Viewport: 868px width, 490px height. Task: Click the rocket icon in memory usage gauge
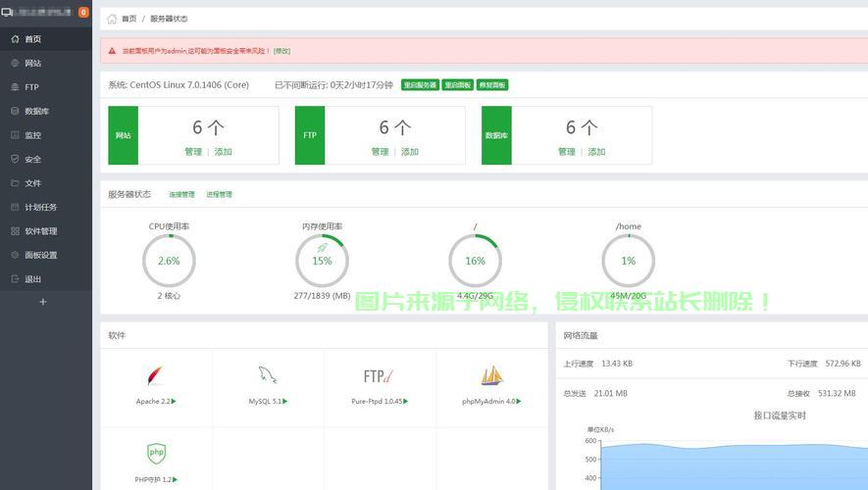[x=322, y=248]
